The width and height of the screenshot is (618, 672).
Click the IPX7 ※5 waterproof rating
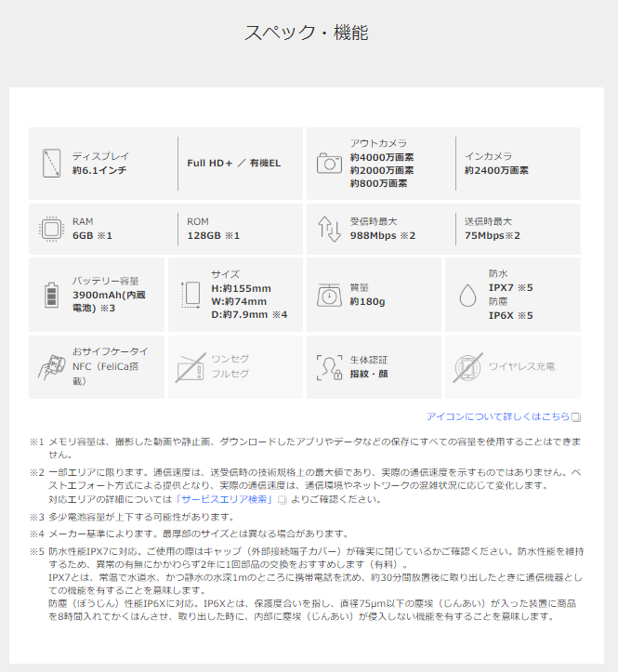click(x=511, y=287)
